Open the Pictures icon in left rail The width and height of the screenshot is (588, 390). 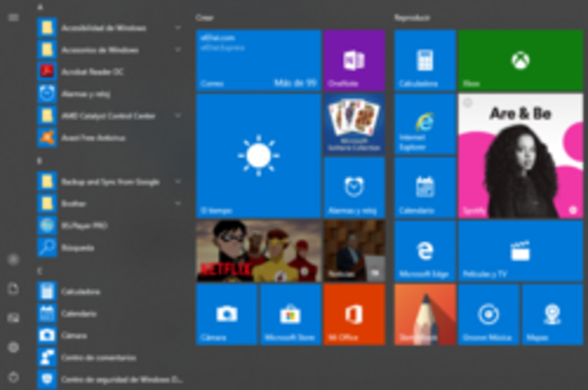pos(14,318)
